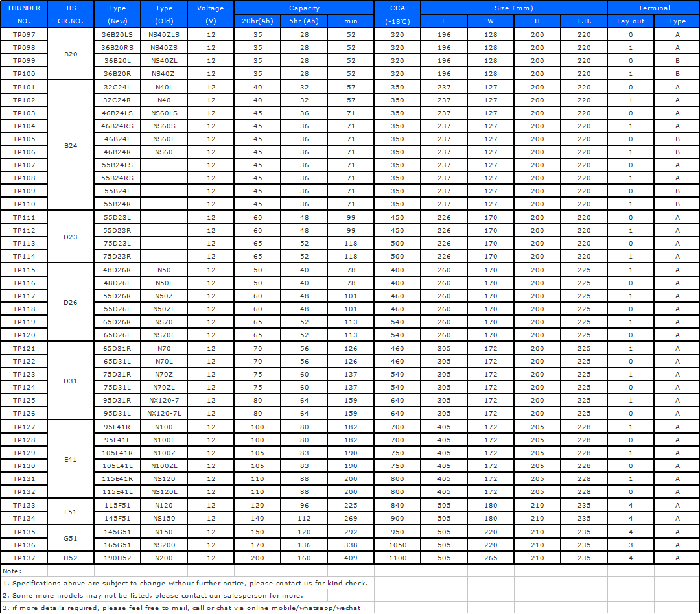Image resolution: width=700 pixels, height=614 pixels.
Task: Click the 115F51 type cell
Action: pyautogui.click(x=117, y=506)
